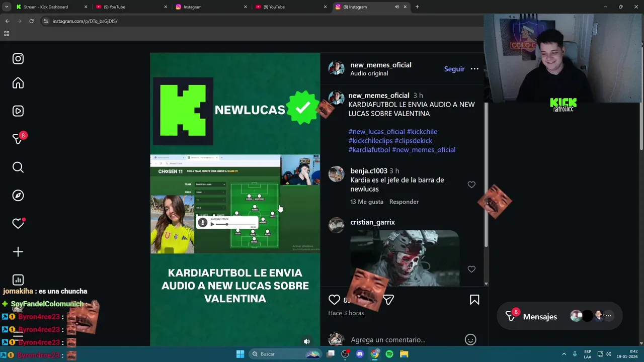Toggle video sound speaker icon
The height and width of the screenshot is (362, 644).
coord(307,341)
